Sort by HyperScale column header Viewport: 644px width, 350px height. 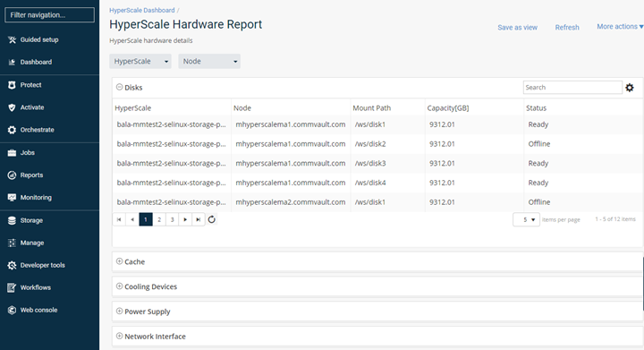click(x=133, y=108)
